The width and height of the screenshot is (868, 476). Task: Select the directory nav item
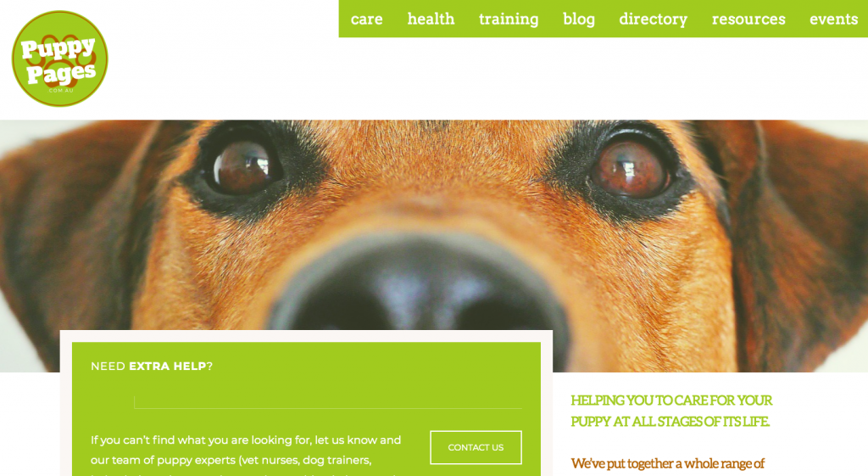(x=654, y=20)
